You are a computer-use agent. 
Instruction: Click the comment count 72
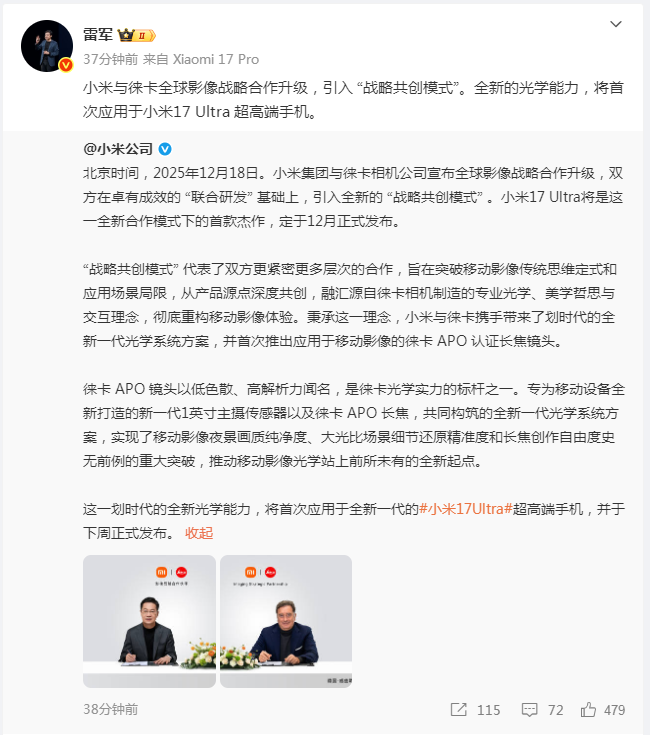(555, 710)
